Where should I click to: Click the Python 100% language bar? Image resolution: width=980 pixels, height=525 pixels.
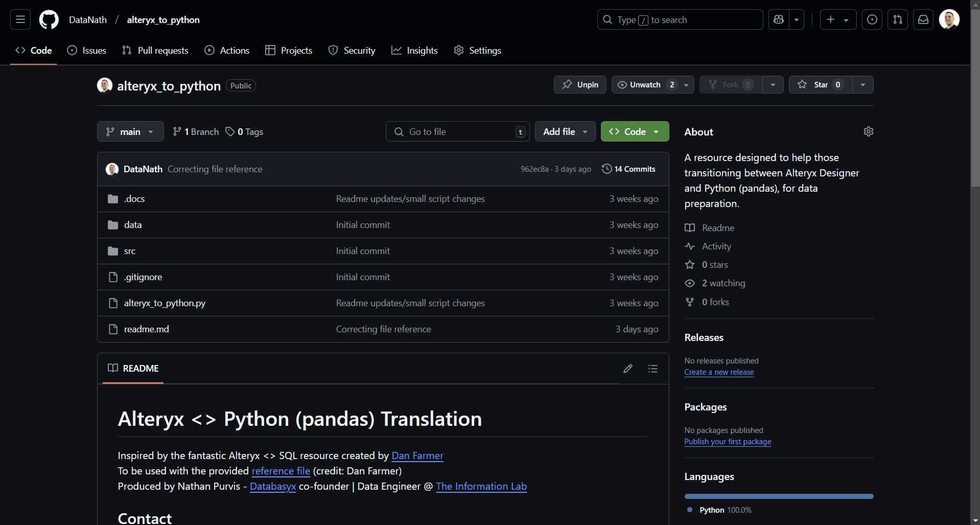[x=778, y=496]
